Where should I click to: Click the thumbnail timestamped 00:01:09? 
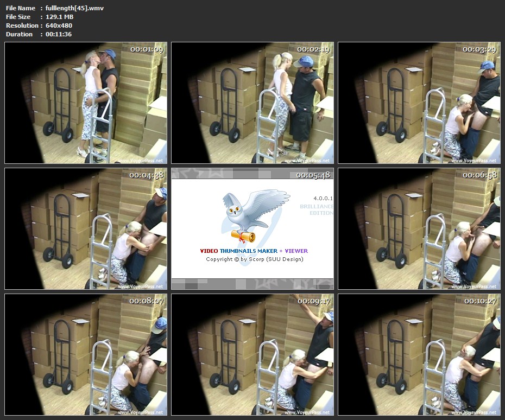click(86, 103)
